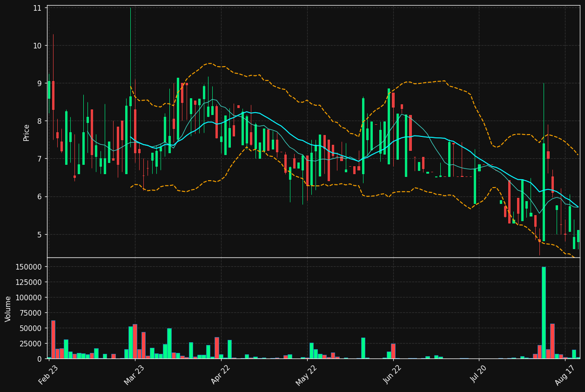Viewport: 585px width, 392px height.
Task: Click the price axis value 7
Action: 39,159
